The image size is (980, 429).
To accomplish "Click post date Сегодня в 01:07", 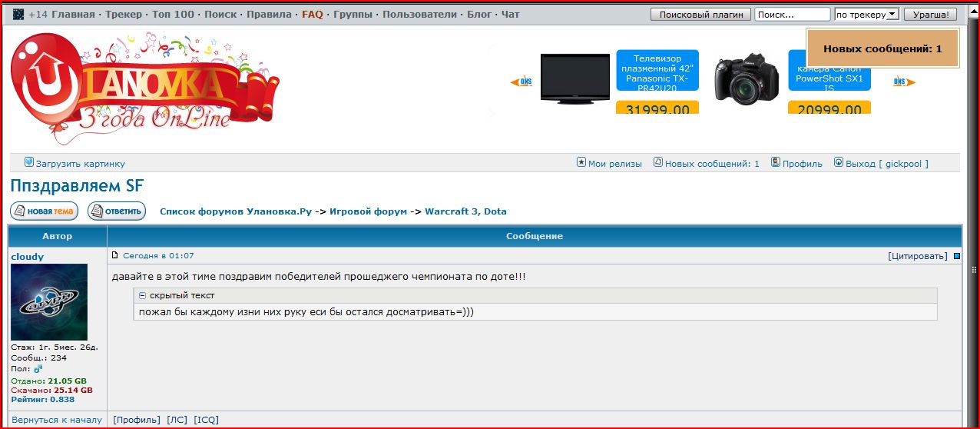I will tap(158, 256).
